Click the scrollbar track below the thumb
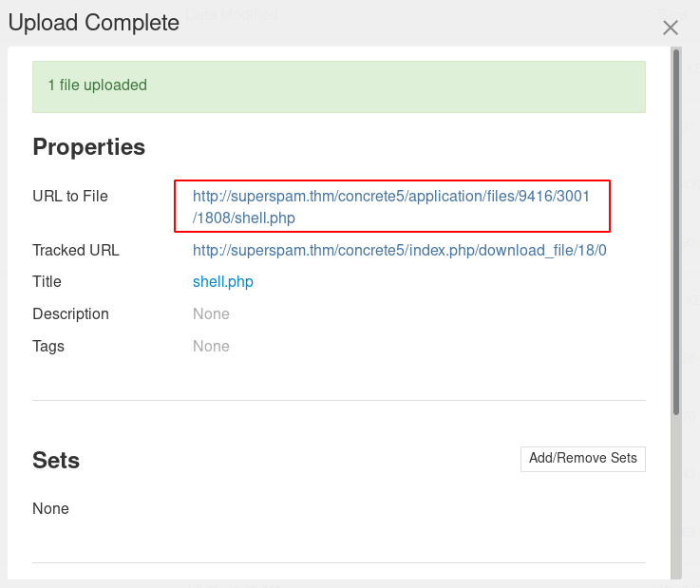Viewport: 700px width, 588px height. 676,494
